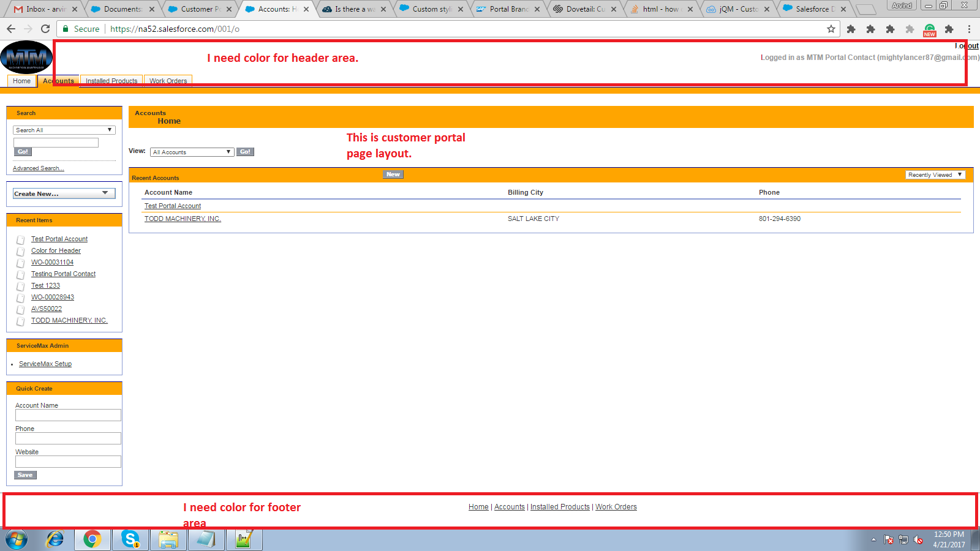Click the icon beside WO-00031104
The width and height of the screenshot is (980, 551).
21,263
